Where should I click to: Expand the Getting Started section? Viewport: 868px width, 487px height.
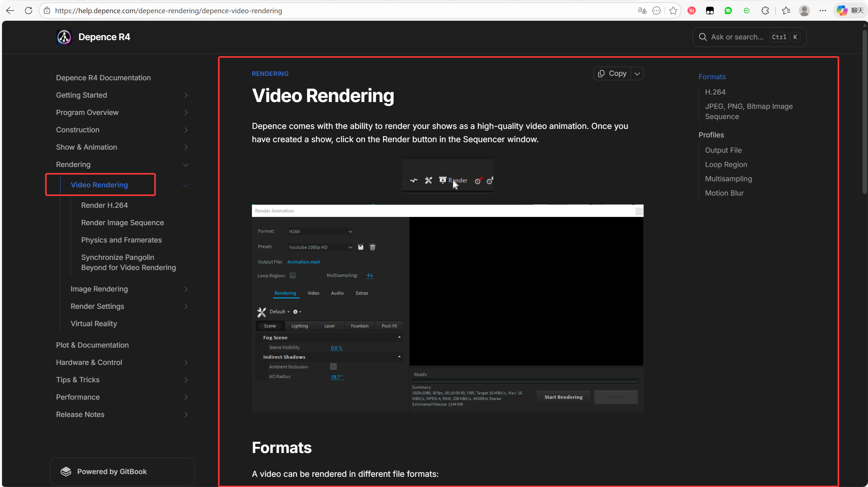click(186, 95)
